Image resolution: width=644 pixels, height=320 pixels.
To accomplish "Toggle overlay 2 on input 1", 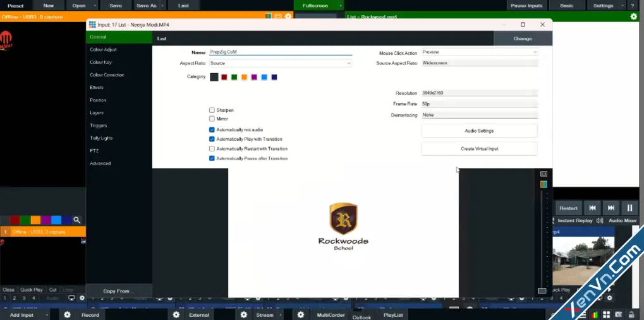I will (15, 299).
